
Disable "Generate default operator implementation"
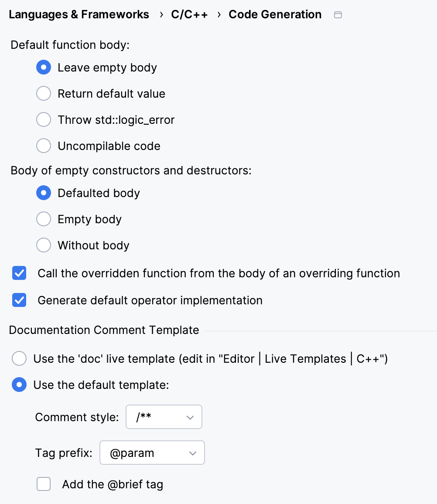(x=19, y=300)
